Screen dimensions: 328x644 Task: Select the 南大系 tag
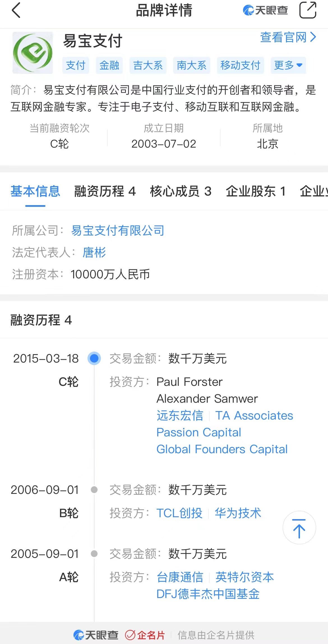[192, 65]
